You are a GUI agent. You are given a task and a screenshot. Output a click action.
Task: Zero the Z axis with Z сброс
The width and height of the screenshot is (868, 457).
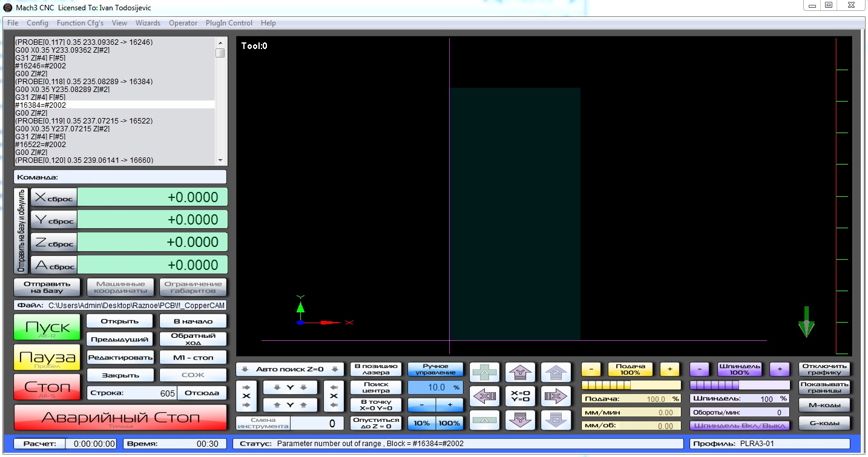53,243
